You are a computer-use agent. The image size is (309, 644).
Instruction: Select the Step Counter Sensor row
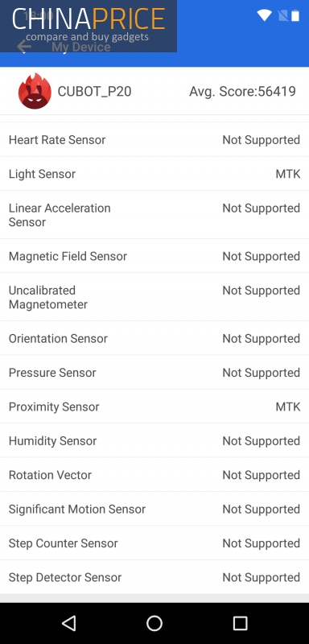(154, 543)
